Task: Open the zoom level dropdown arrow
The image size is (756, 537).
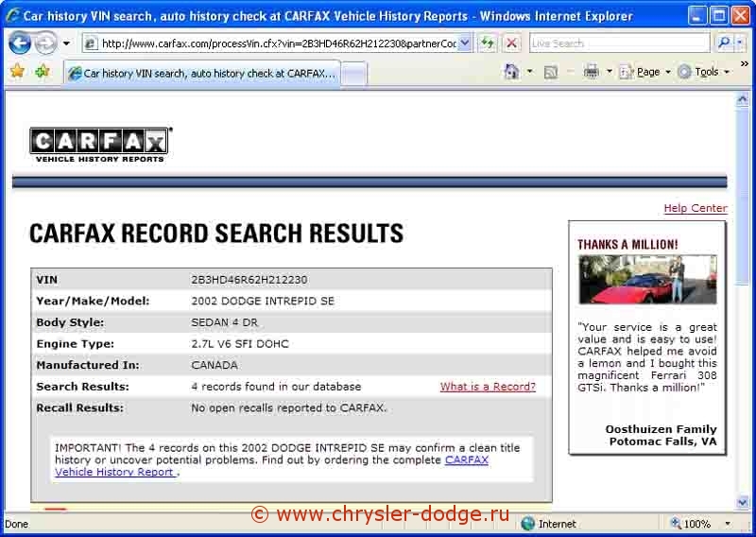Action: [728, 524]
